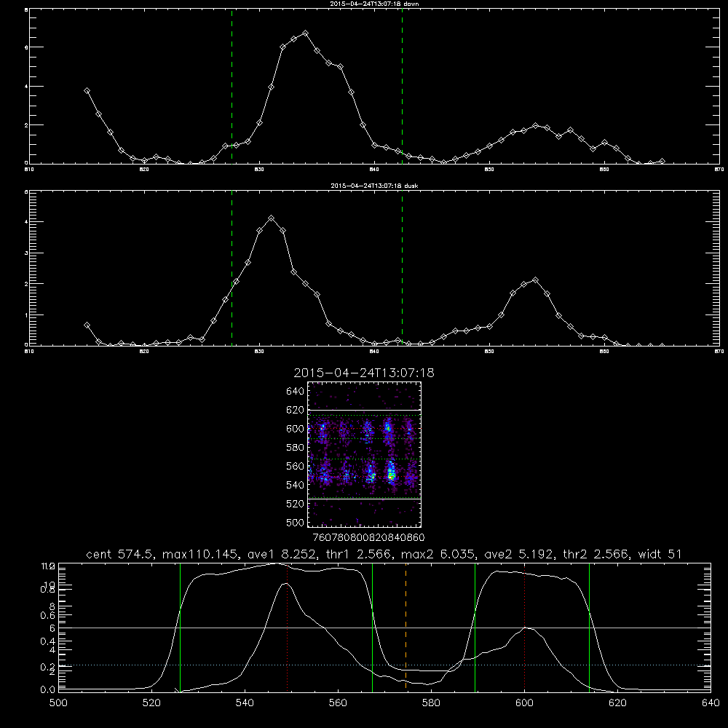Click the 580 x-axis label of bottom plot

(431, 703)
